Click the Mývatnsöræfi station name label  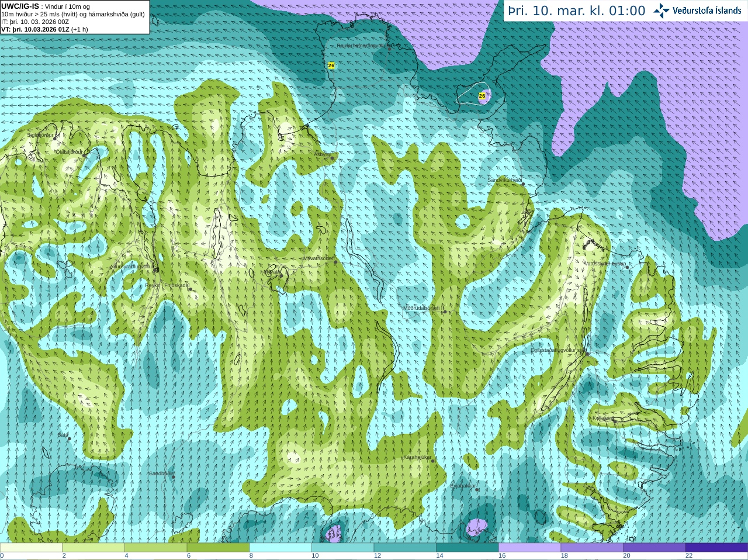click(318, 258)
